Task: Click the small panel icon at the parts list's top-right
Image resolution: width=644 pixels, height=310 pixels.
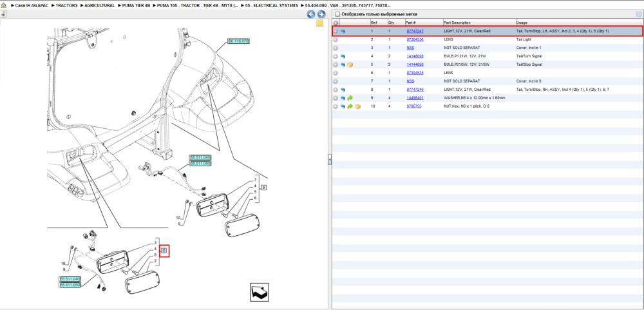Action: click(x=639, y=14)
